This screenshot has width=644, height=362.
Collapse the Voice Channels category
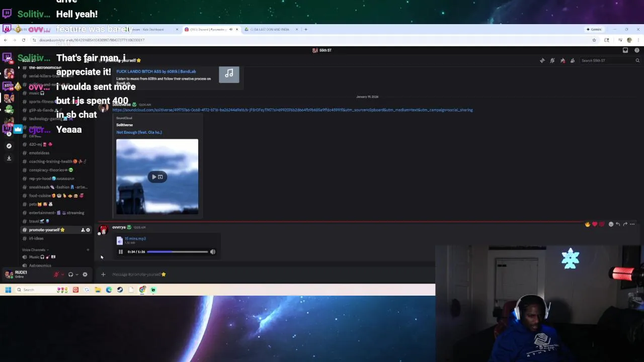click(x=35, y=250)
